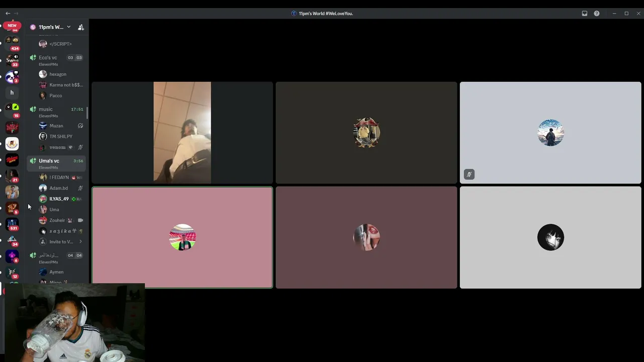The image size is (644, 362).
Task: Focus the muted participant's light blue tile
Action: click(550, 133)
